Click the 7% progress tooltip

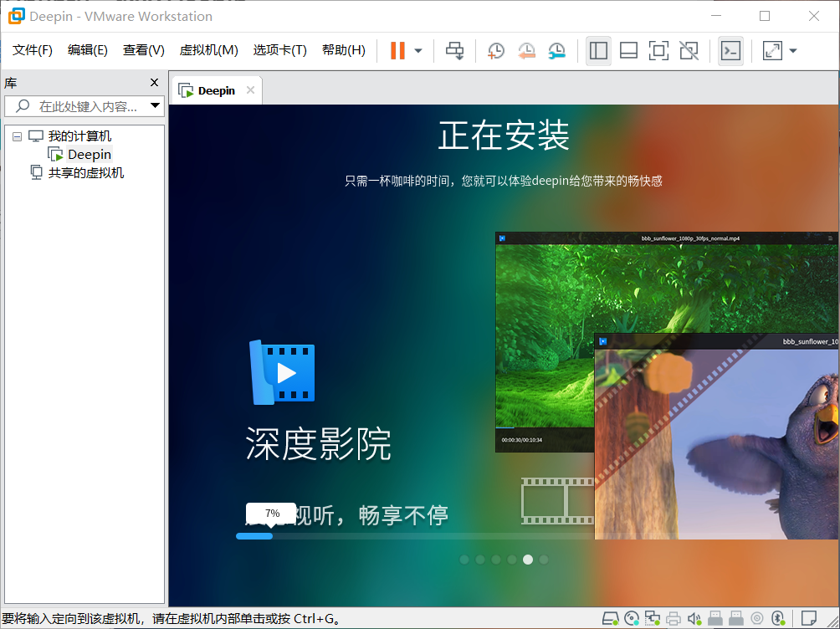tap(272, 514)
